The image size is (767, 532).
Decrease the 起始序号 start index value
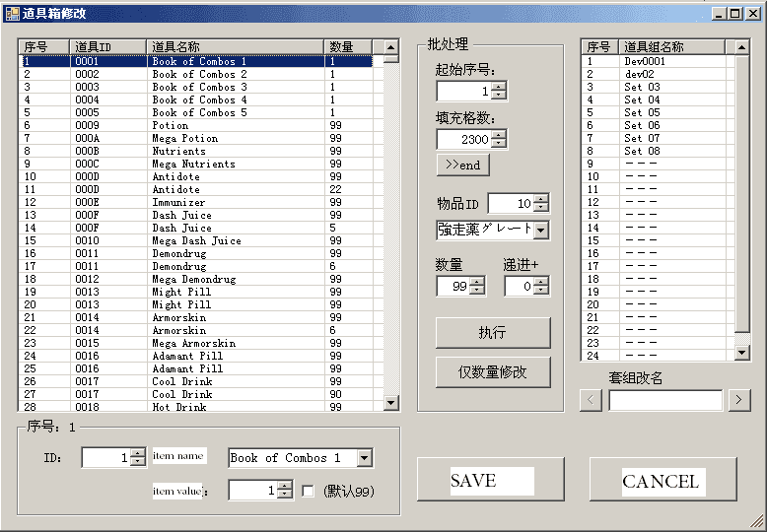(x=499, y=96)
